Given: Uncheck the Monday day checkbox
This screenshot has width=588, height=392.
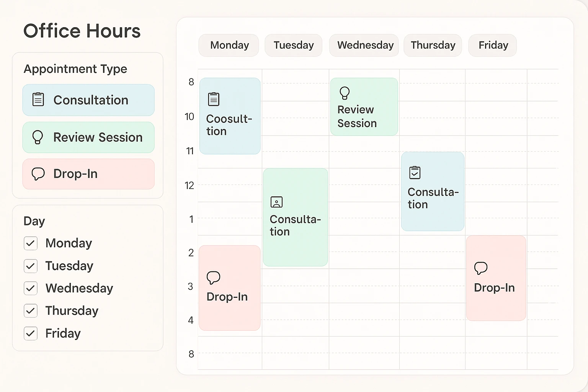Looking at the screenshot, I should pos(31,243).
